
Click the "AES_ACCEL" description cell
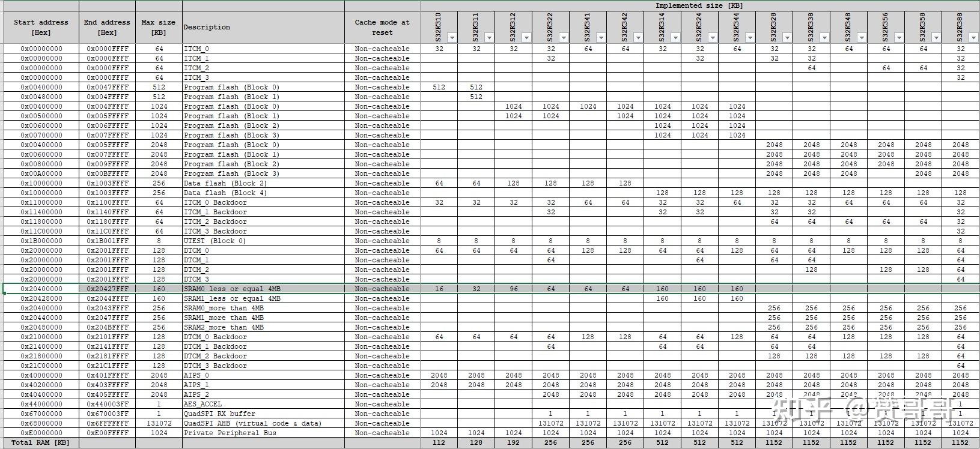pos(263,404)
